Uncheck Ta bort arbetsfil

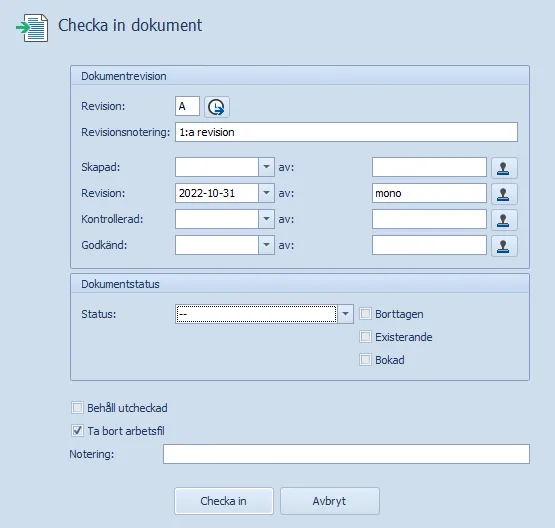[77, 431]
